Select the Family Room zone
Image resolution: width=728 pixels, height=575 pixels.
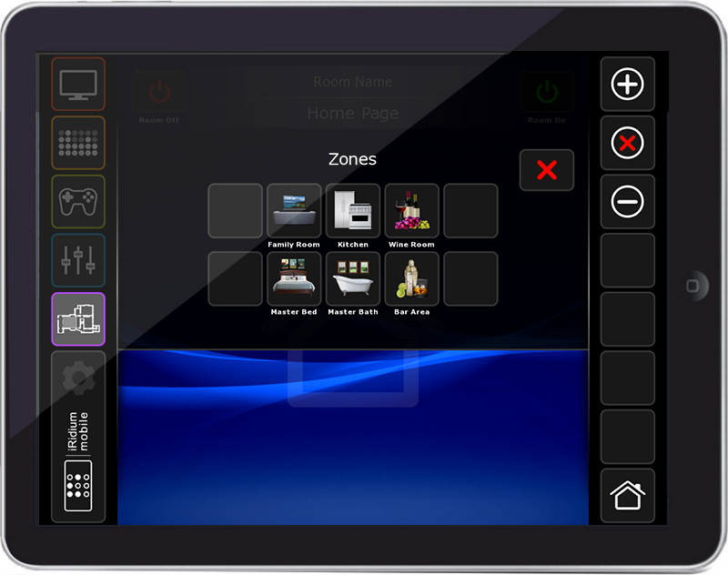(x=294, y=211)
